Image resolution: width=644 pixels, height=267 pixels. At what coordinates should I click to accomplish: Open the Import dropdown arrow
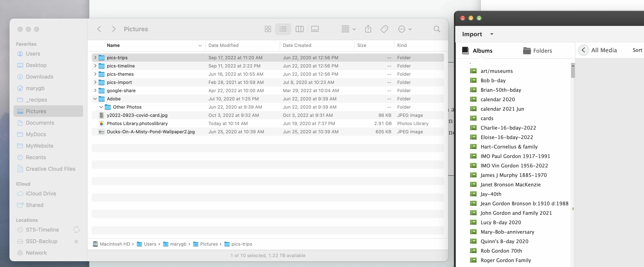coord(491,34)
